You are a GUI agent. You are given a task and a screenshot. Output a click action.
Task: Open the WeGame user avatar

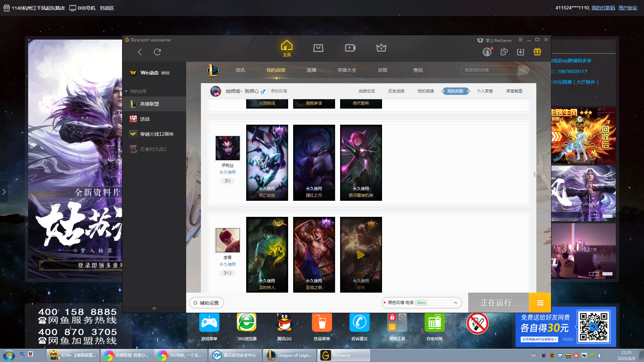(487, 52)
